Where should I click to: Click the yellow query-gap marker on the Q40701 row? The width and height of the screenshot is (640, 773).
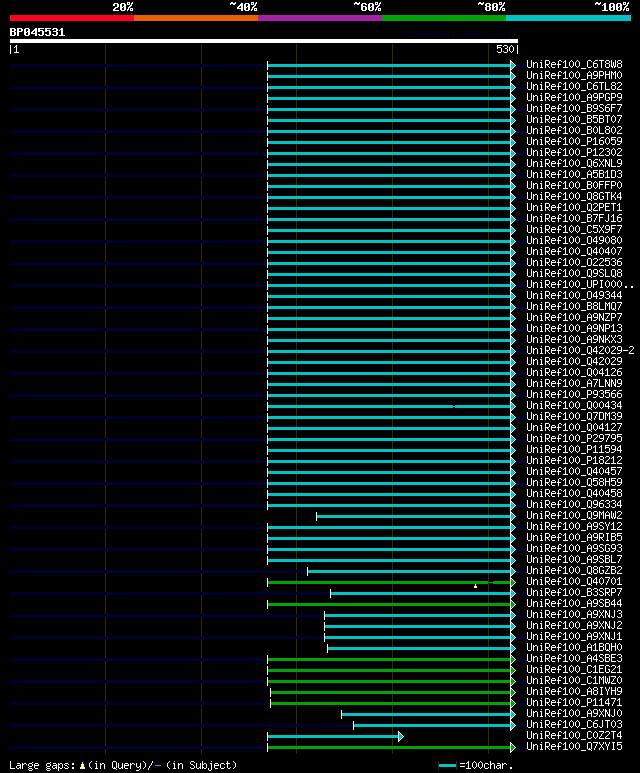point(475,586)
